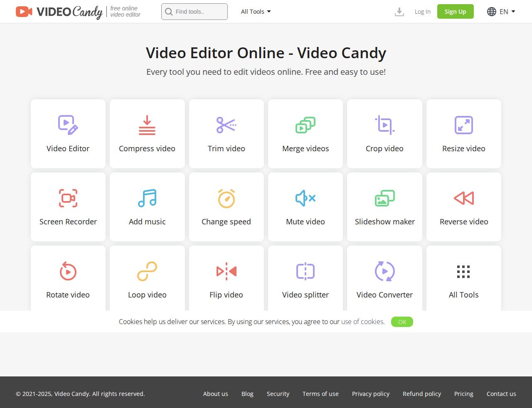
Task: Open the use of cookies link
Action: (x=362, y=322)
